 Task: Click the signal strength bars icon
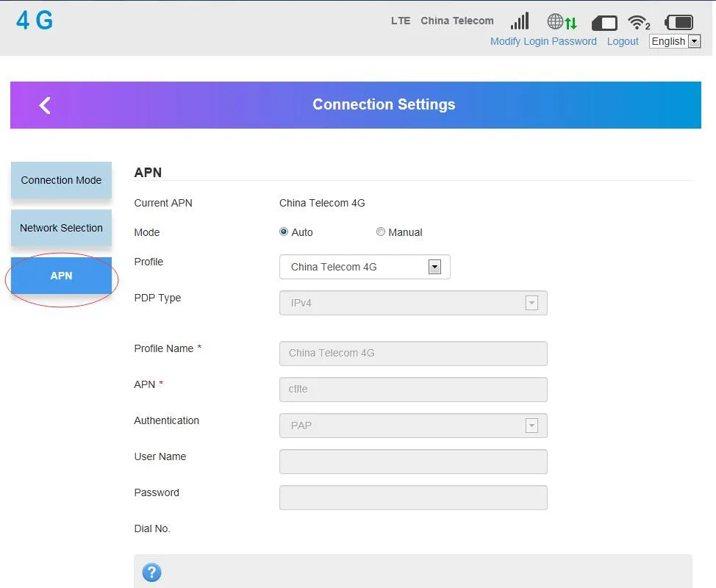click(520, 21)
